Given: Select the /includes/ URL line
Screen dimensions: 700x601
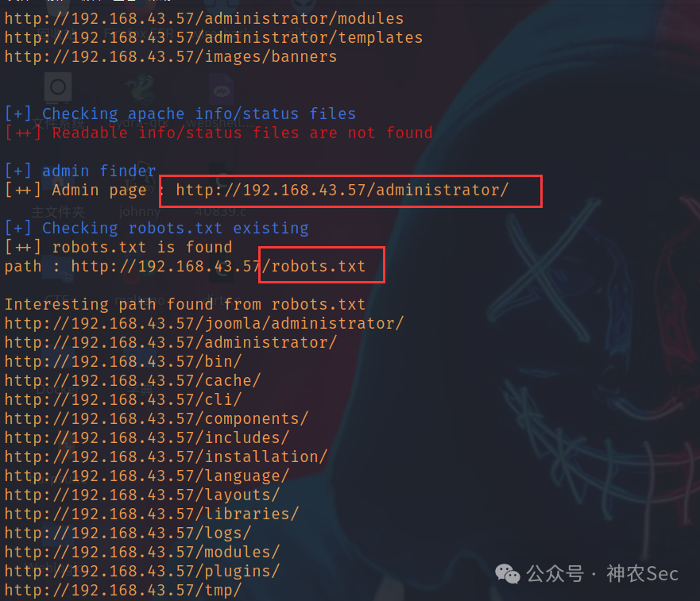Looking at the screenshot, I should point(147,438).
